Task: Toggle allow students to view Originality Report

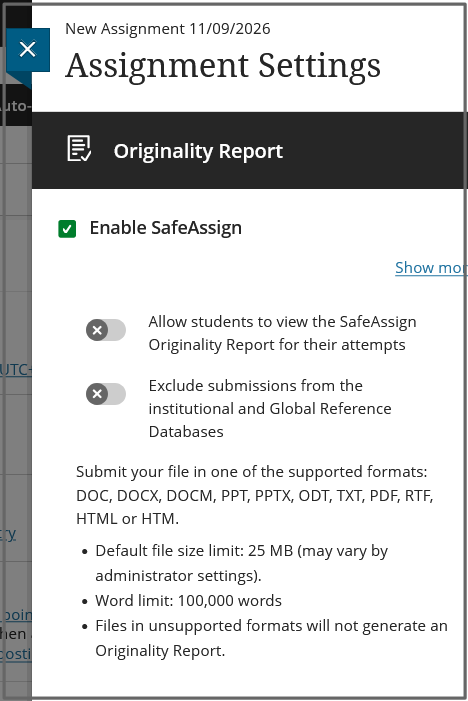Action: click(106, 330)
